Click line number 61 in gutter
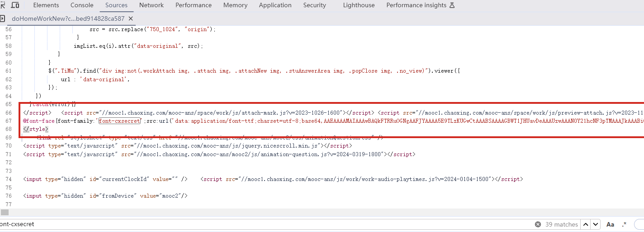This screenshot has width=644, height=232. tap(9, 71)
